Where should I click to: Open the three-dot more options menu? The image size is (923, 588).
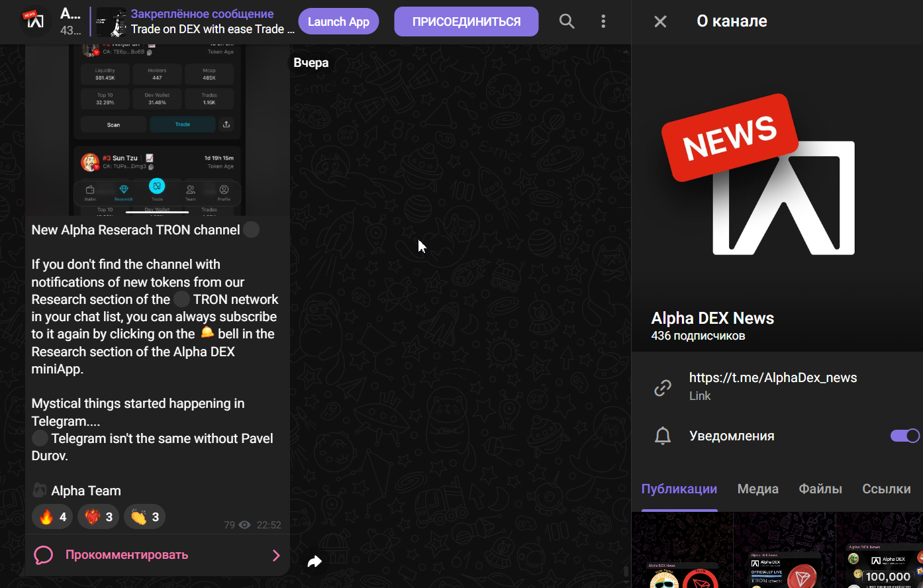coord(603,21)
